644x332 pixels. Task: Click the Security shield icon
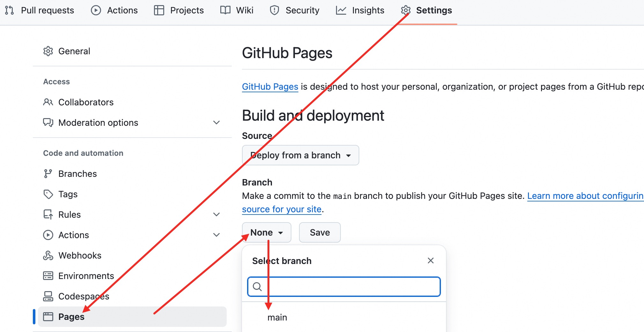[x=274, y=11]
